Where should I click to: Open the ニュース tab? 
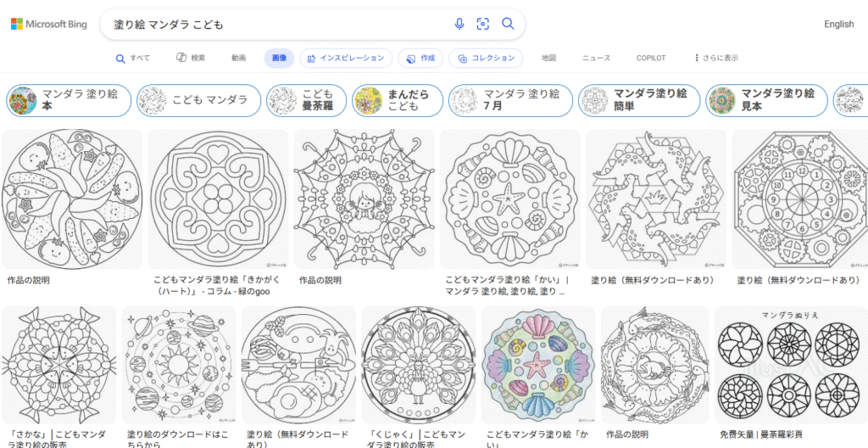[x=596, y=58]
